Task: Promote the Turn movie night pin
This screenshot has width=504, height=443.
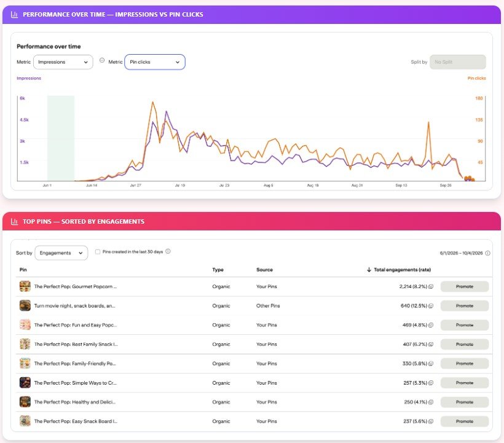Action: tap(465, 306)
